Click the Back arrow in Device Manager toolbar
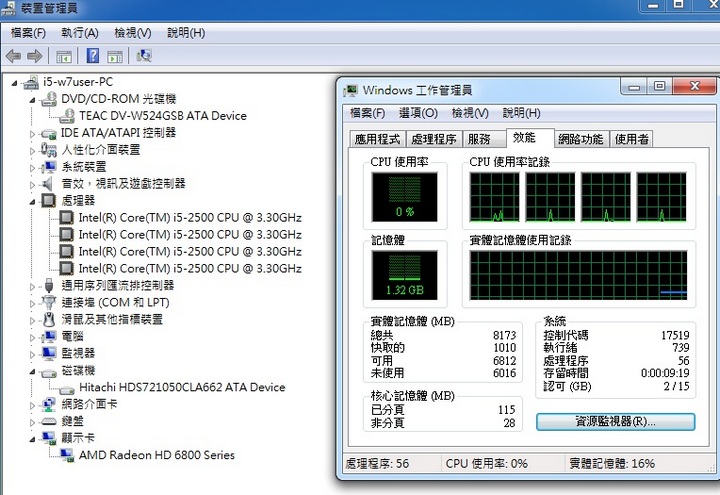Image resolution: width=720 pixels, height=495 pixels. pos(13,56)
